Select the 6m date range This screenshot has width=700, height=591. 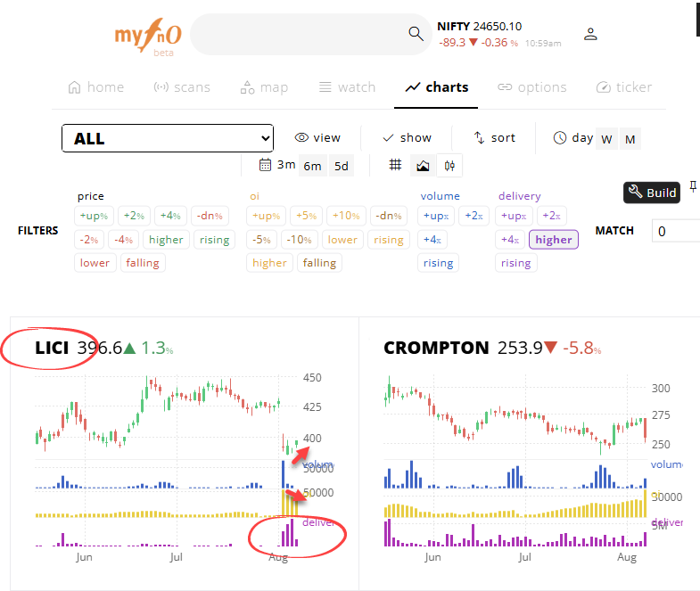tap(312, 166)
